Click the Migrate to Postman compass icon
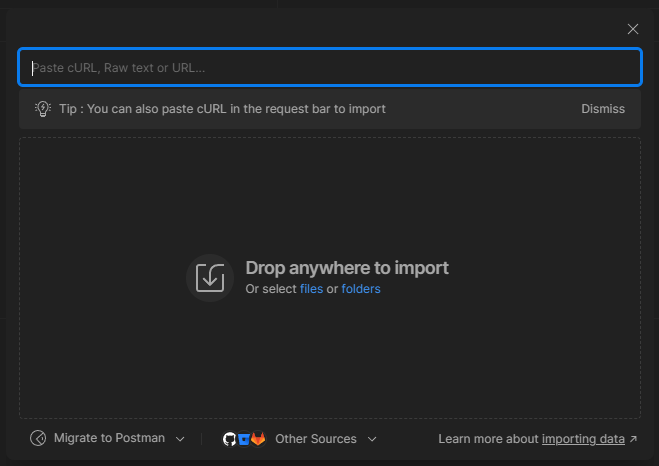The width and height of the screenshot is (659, 466). pos(38,438)
